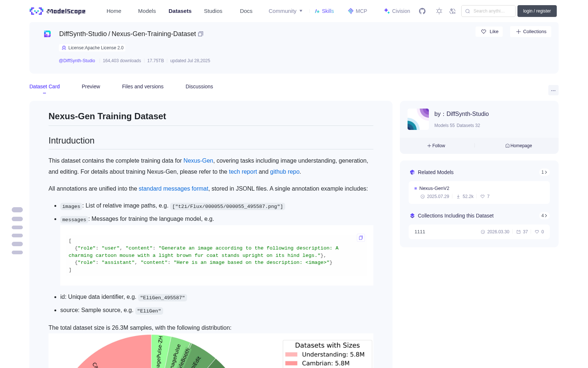Open the Datasets menu item

[180, 11]
